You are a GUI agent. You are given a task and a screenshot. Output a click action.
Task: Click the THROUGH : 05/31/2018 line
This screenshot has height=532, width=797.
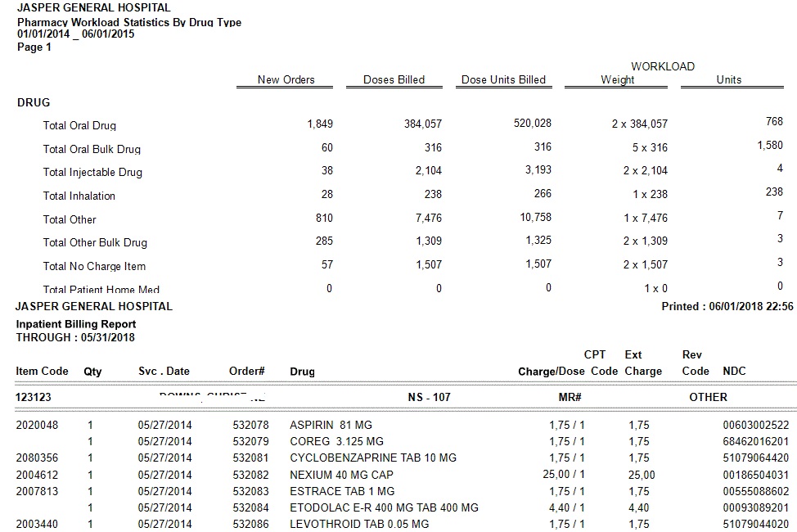click(75, 338)
